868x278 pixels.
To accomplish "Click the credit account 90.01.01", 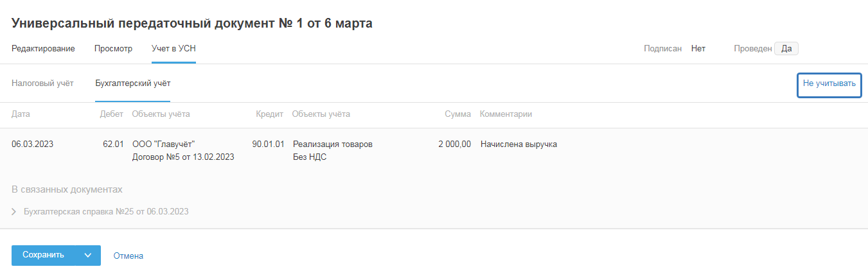I will tap(268, 144).
